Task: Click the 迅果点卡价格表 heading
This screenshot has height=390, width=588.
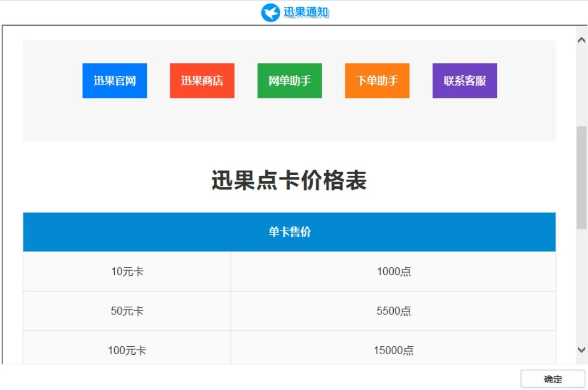Action: pos(289,181)
